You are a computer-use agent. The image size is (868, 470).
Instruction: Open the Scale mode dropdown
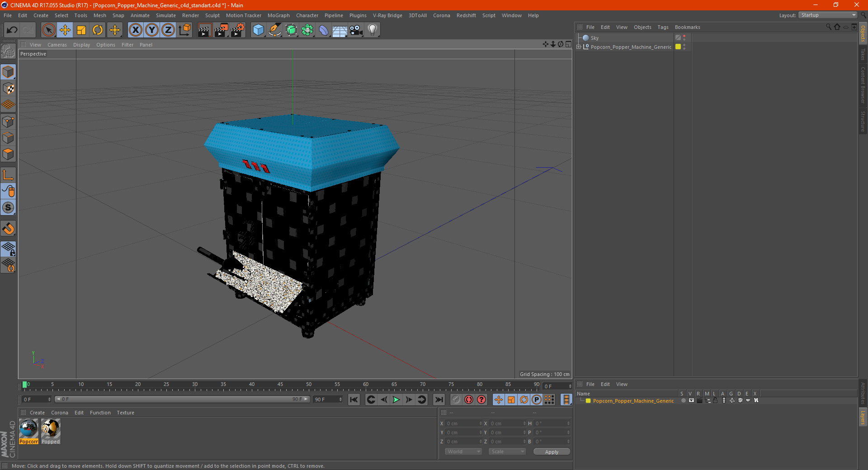click(x=507, y=451)
